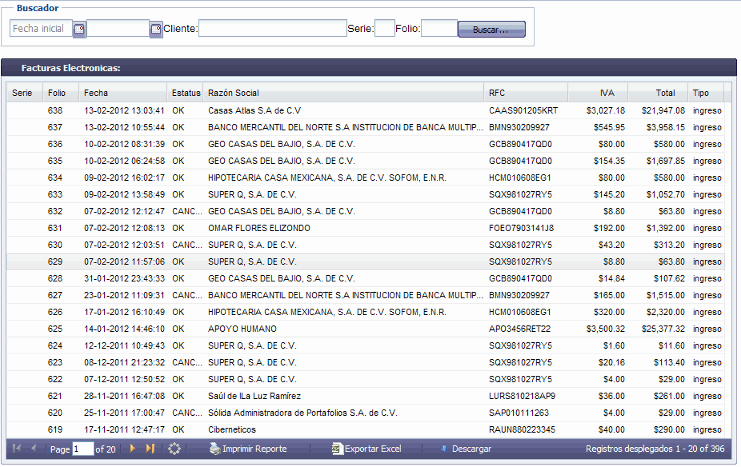Screen dimensions: 741x467
Task: Click RFC RAUN880223345
Action: click(x=522, y=430)
